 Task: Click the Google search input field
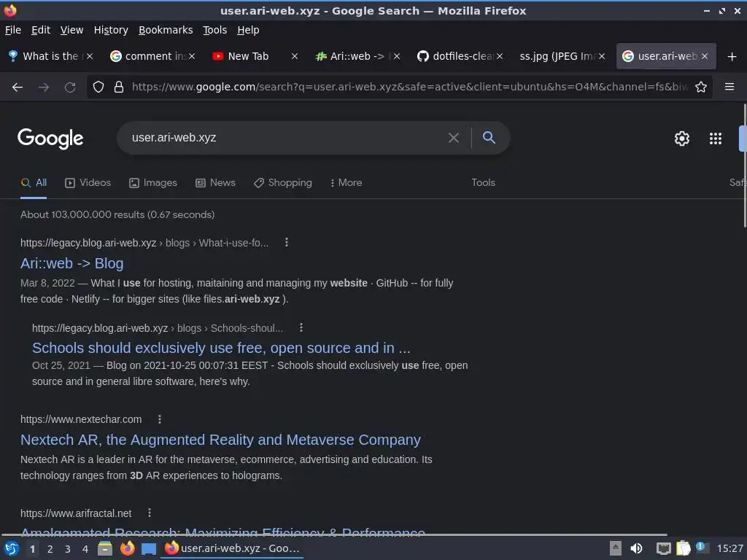click(286, 138)
